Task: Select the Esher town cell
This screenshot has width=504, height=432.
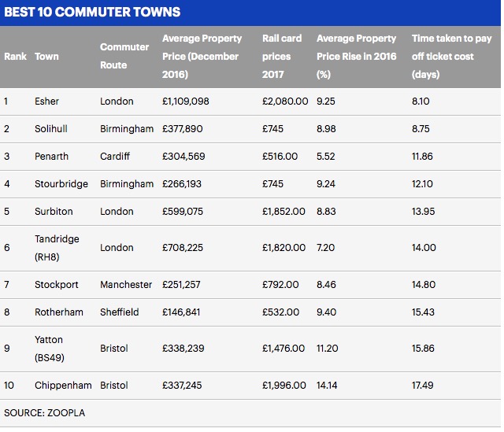Action: click(47, 102)
